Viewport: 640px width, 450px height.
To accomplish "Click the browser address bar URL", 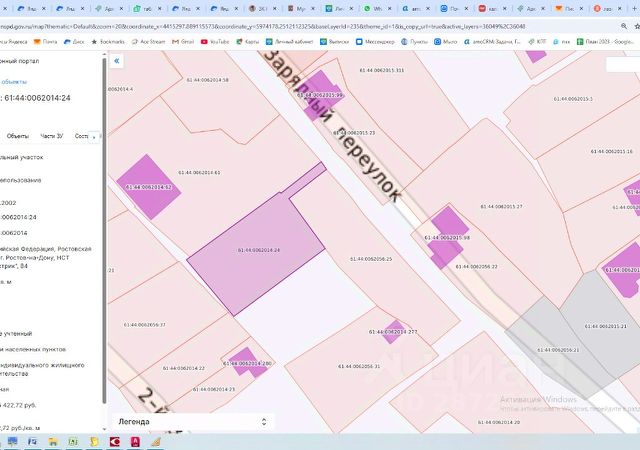I will tap(261, 27).
